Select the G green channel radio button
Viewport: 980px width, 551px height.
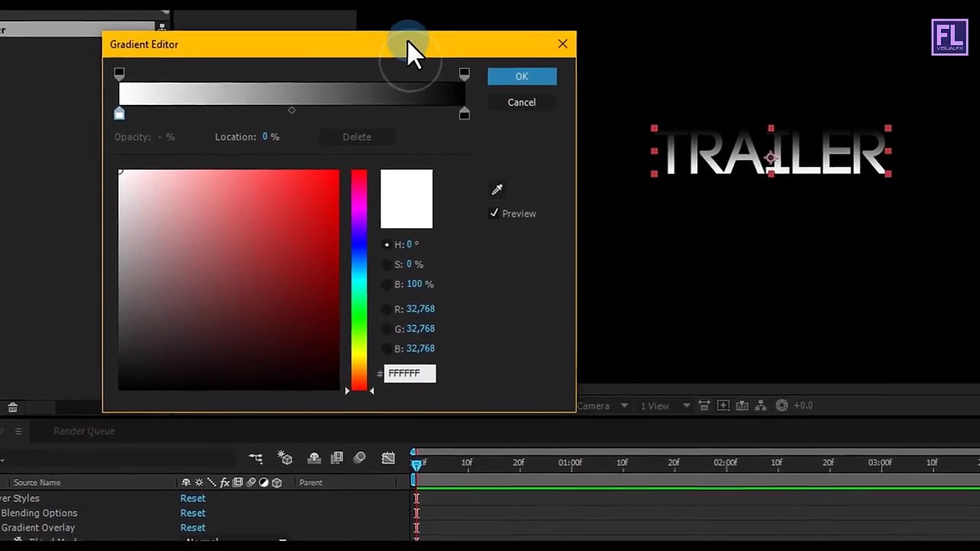click(x=387, y=329)
